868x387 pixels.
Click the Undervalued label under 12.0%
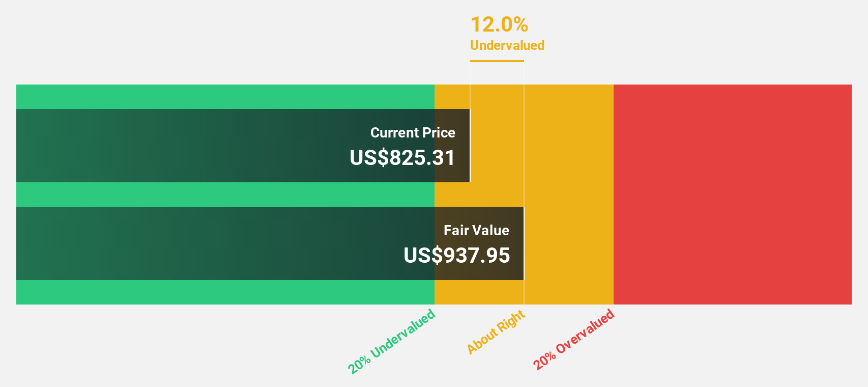click(507, 45)
